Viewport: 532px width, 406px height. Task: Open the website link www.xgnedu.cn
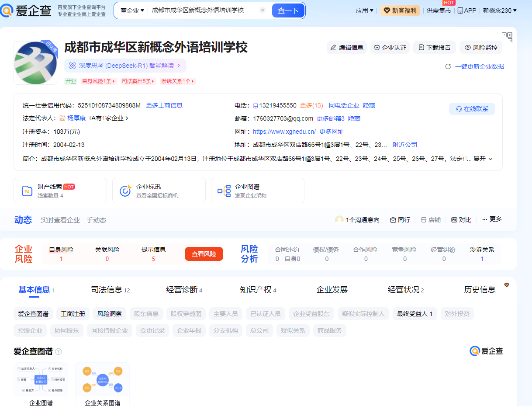(x=284, y=132)
